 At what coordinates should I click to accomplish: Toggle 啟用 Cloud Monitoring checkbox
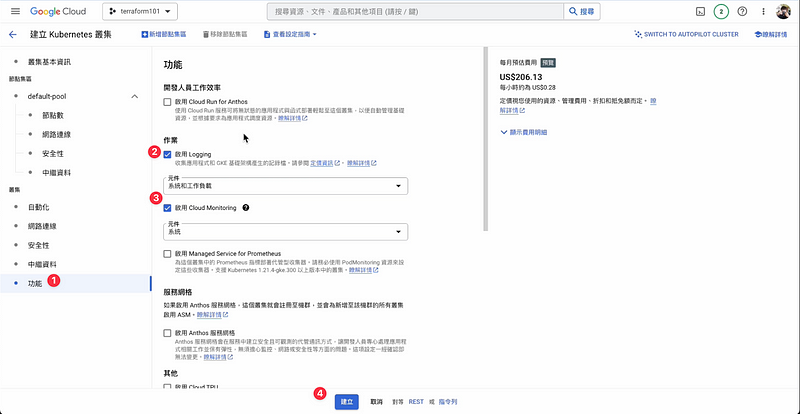click(x=167, y=208)
